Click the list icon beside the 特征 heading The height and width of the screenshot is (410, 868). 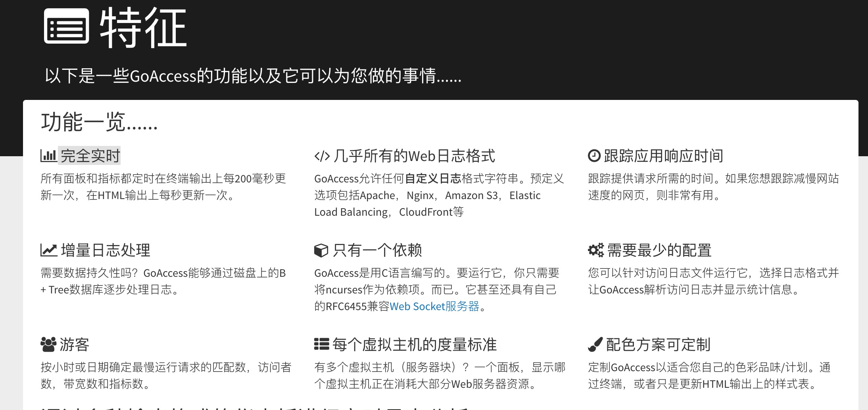[x=66, y=26]
